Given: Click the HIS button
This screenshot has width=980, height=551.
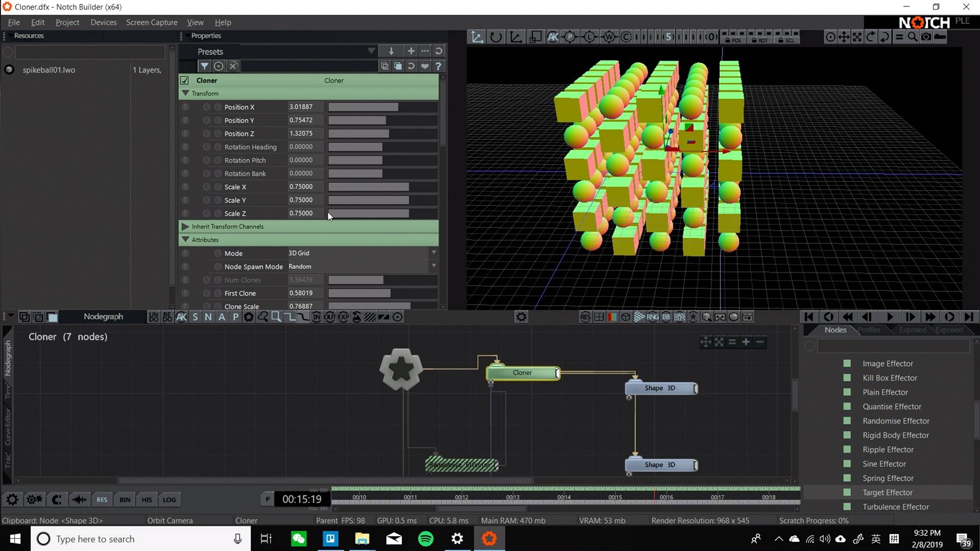Looking at the screenshot, I should pyautogui.click(x=147, y=499).
